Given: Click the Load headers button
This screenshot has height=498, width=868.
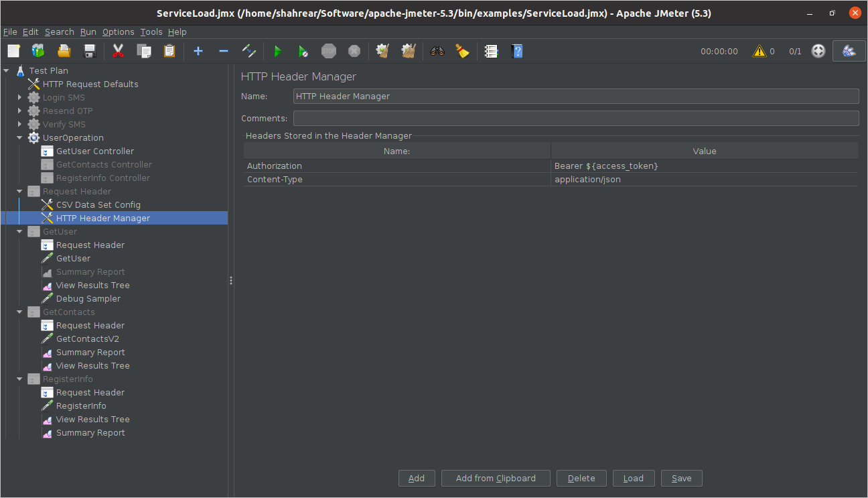Looking at the screenshot, I should 634,478.
